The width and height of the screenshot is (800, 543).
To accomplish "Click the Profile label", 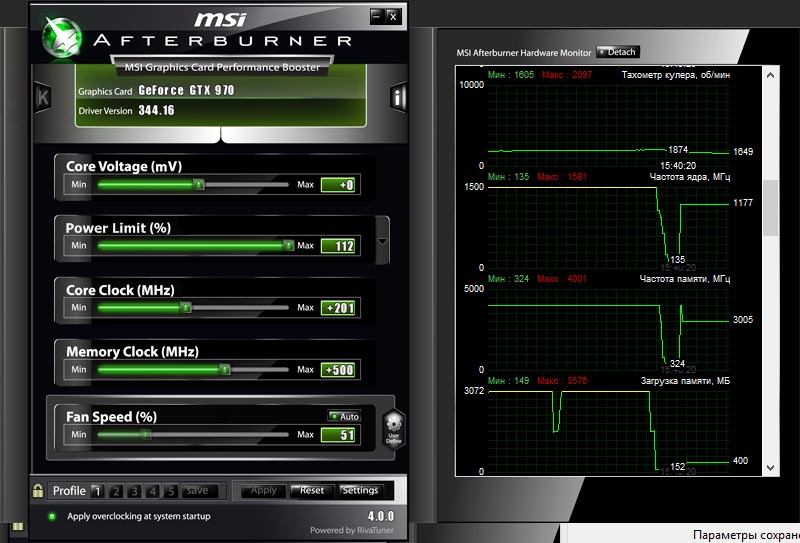I will point(69,491).
